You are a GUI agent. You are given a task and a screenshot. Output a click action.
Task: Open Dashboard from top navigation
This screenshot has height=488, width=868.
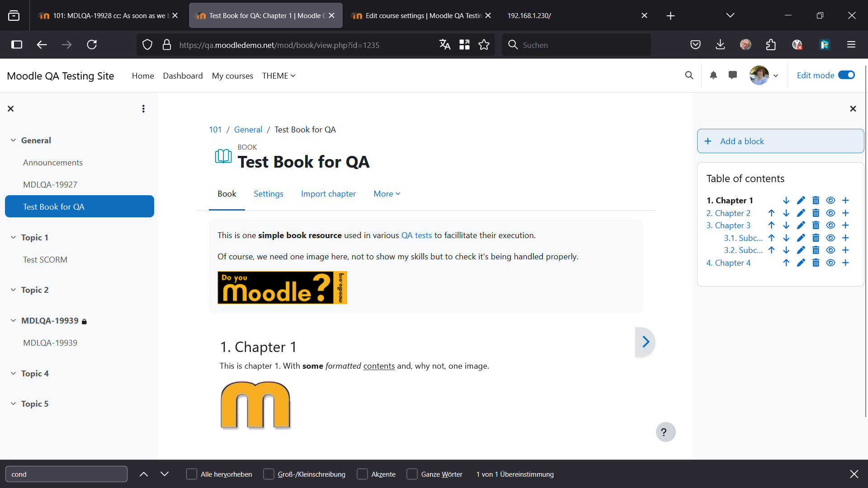point(183,75)
